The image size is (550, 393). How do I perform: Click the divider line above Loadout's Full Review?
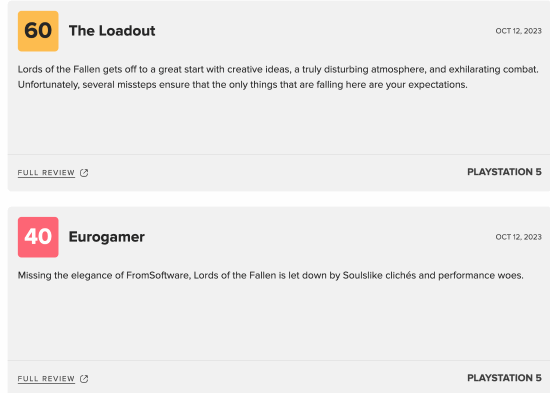tap(279, 154)
